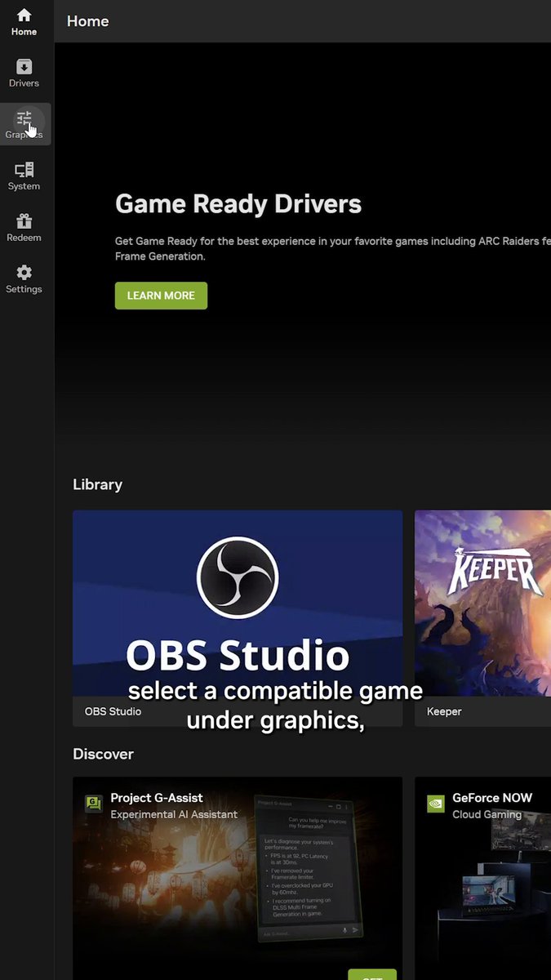Image resolution: width=551 pixels, height=980 pixels.
Task: Open the Redeem section
Action: (x=24, y=228)
